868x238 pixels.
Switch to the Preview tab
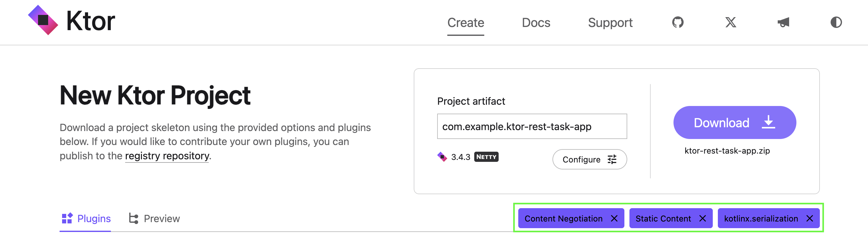[x=154, y=219]
